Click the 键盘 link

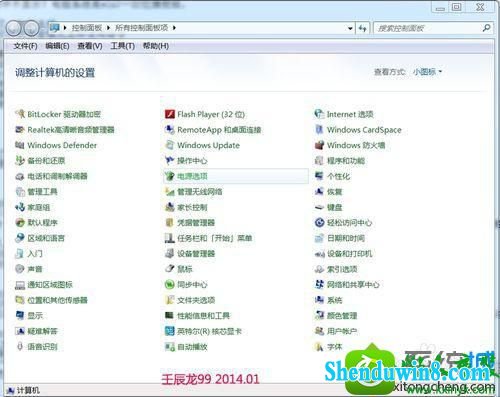334,207
